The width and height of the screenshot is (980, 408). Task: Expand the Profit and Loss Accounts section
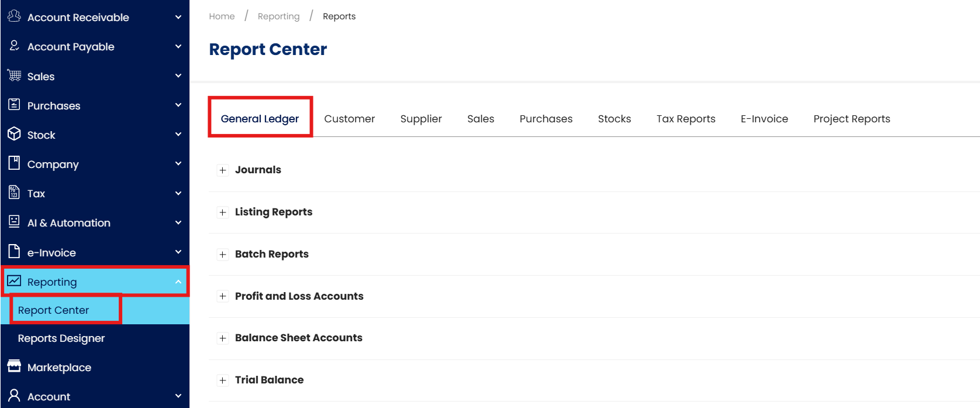click(x=223, y=296)
